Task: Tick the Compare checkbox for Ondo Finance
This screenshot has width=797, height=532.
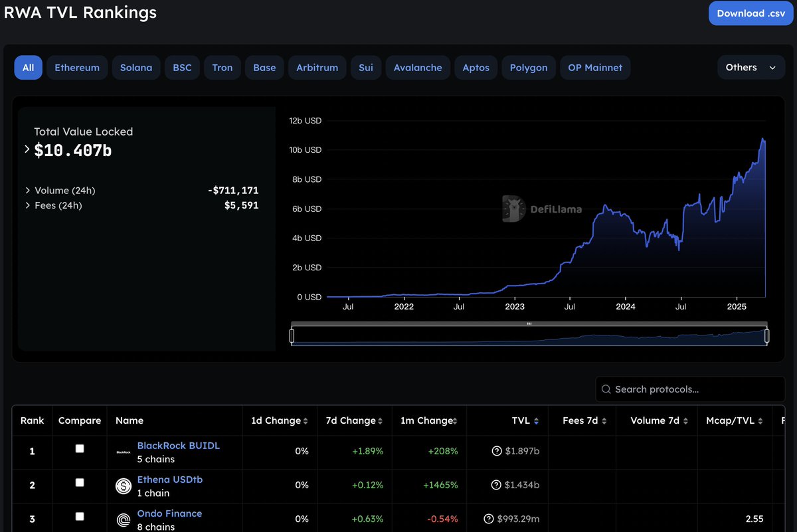Action: pyautogui.click(x=80, y=517)
